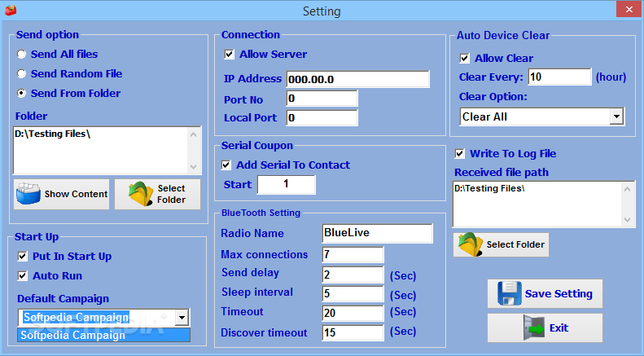Click Folder box scroll up arrow
The image size is (644, 356).
[194, 134]
